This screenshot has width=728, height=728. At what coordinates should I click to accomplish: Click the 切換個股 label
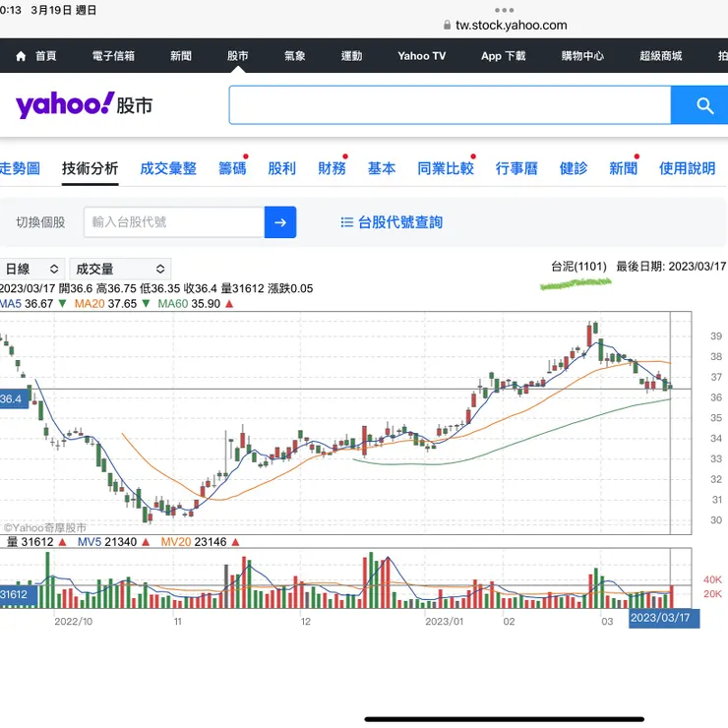click(40, 222)
